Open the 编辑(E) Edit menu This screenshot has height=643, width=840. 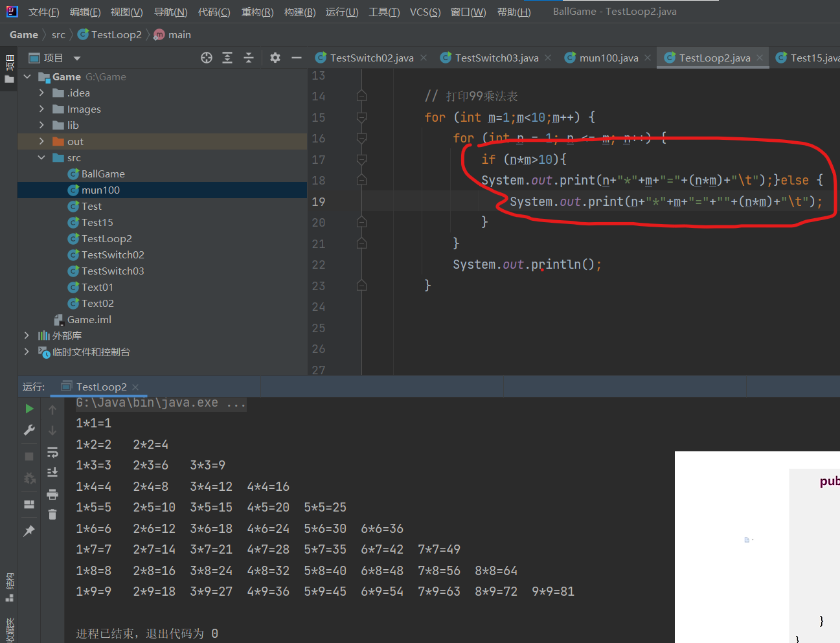tap(85, 12)
